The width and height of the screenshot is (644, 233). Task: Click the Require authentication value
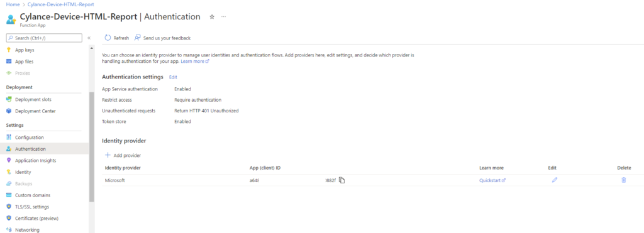[x=197, y=100]
